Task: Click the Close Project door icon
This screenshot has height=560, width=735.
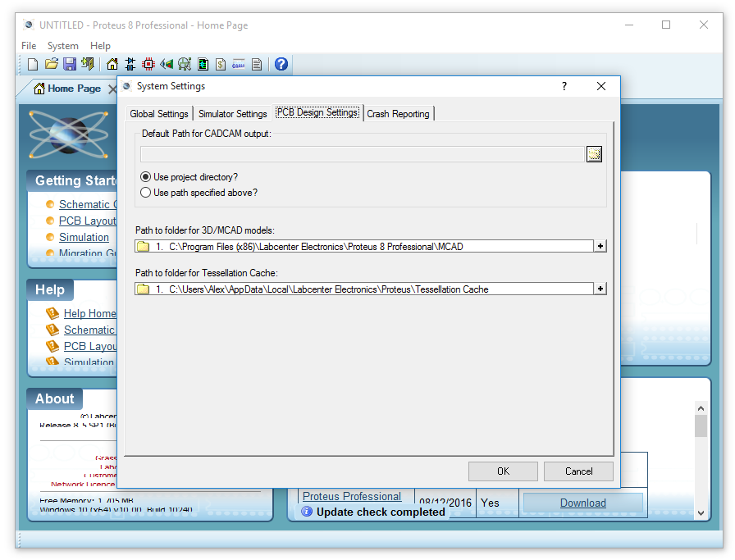Action: 88,64
